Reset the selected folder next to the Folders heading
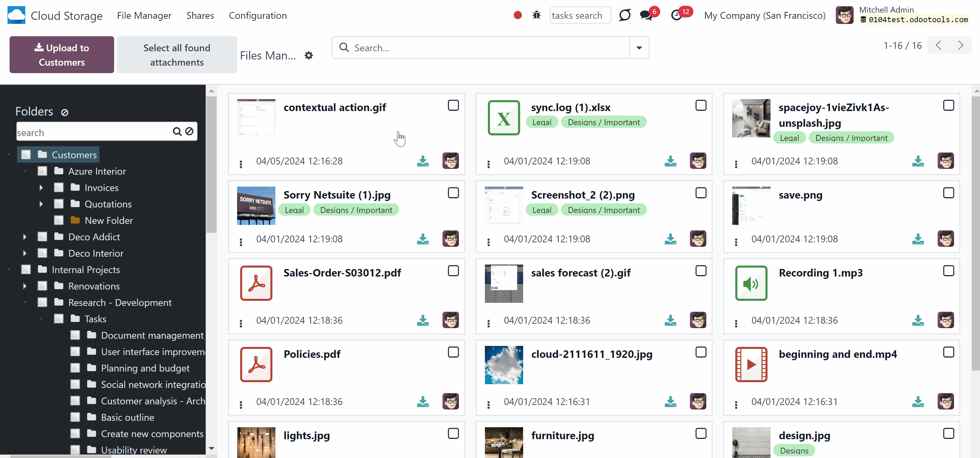This screenshot has width=980, height=458. tap(65, 112)
